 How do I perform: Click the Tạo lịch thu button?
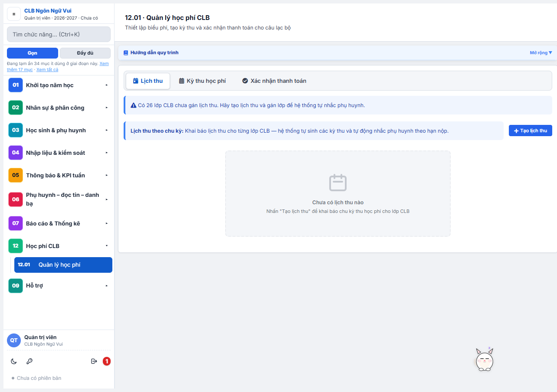tap(530, 131)
